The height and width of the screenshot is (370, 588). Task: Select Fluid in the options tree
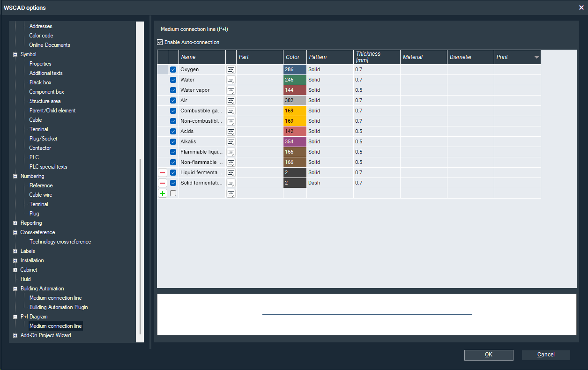(26, 279)
